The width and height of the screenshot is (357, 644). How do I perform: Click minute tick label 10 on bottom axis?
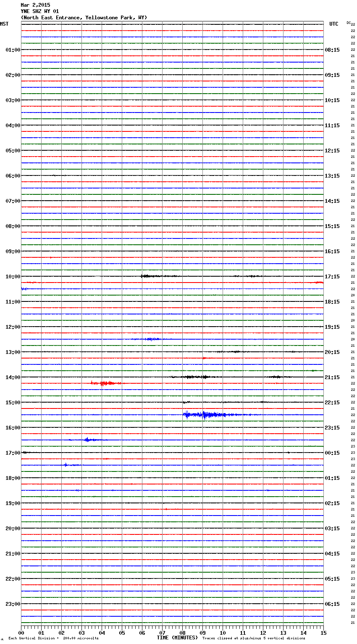[223, 633]
